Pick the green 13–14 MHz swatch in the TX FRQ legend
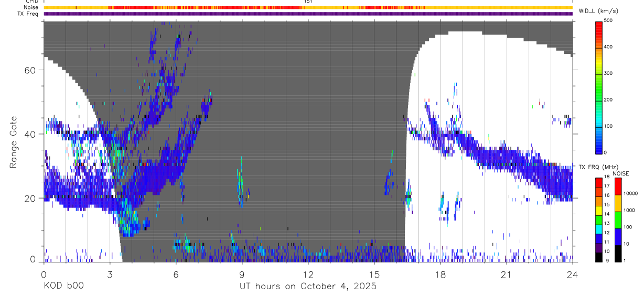644x297 pixels. coord(599,220)
